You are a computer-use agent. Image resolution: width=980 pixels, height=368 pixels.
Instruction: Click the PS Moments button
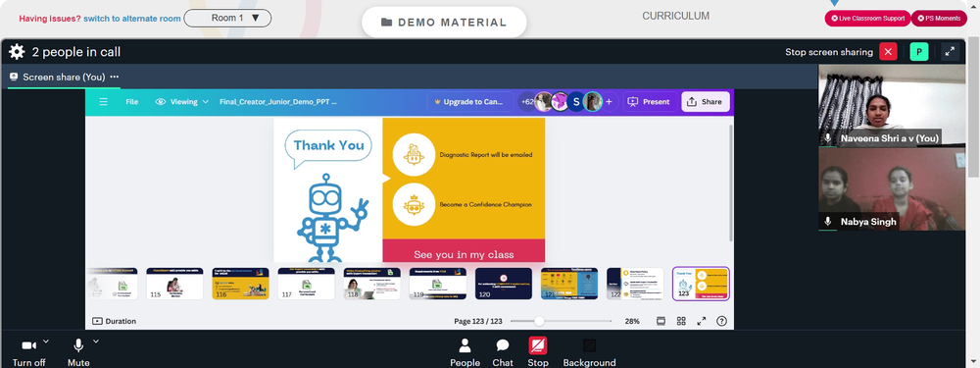[x=939, y=18]
